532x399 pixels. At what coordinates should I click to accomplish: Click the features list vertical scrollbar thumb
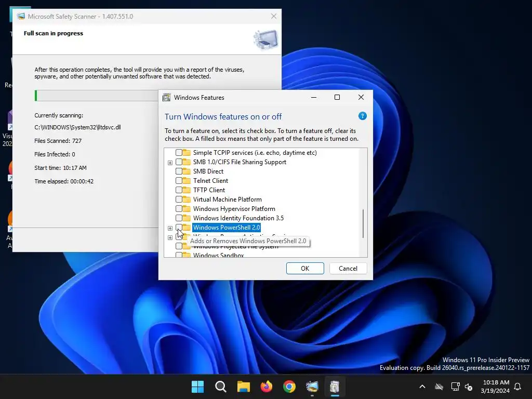[x=363, y=223]
